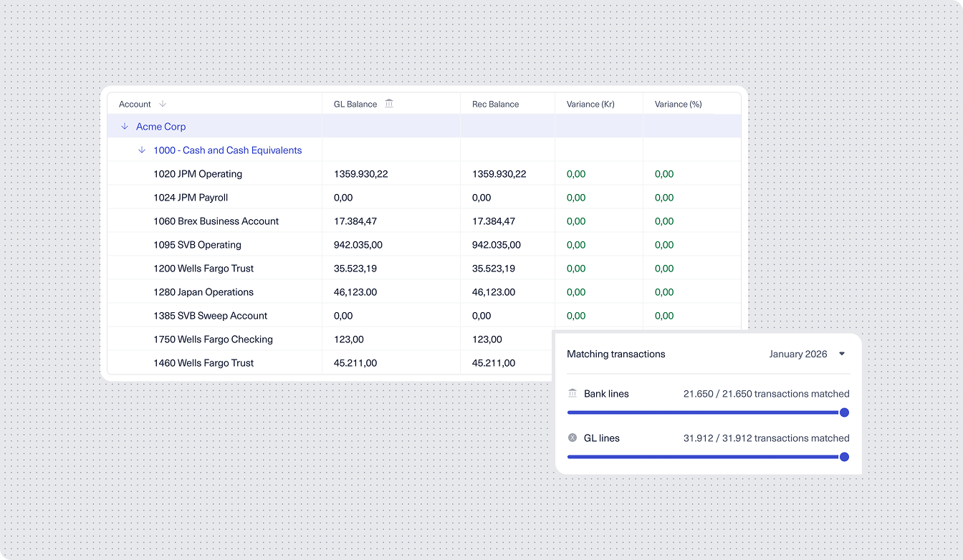This screenshot has height=560, width=963.
Task: Collapse the 1000 - Cash and Cash Equivalents arrow
Action: coord(142,150)
